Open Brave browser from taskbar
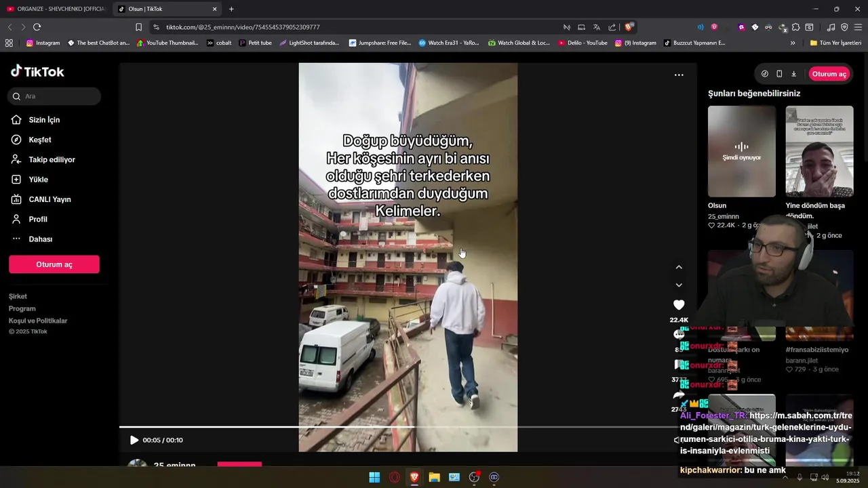This screenshot has width=868, height=488. pos(414,477)
